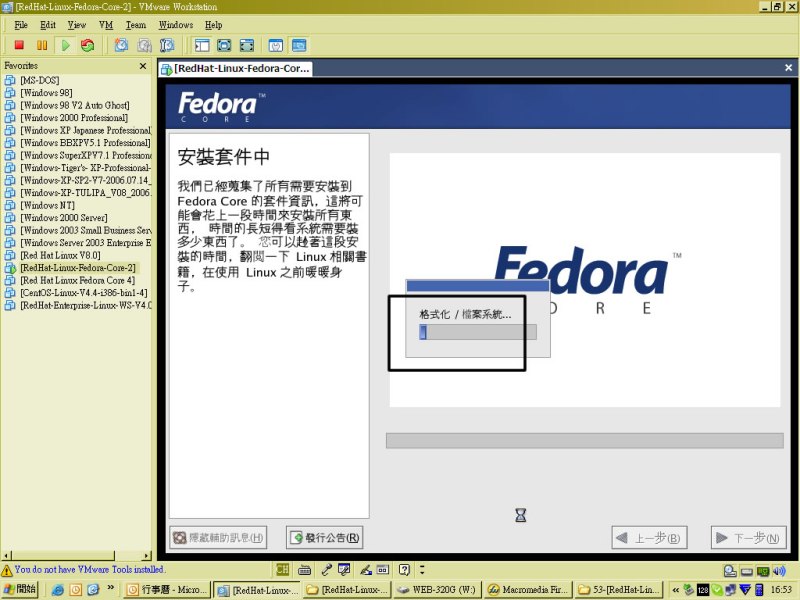
Task: Select [Red Hat Linux Fedora Core 4] favorite
Action: click(x=78, y=281)
